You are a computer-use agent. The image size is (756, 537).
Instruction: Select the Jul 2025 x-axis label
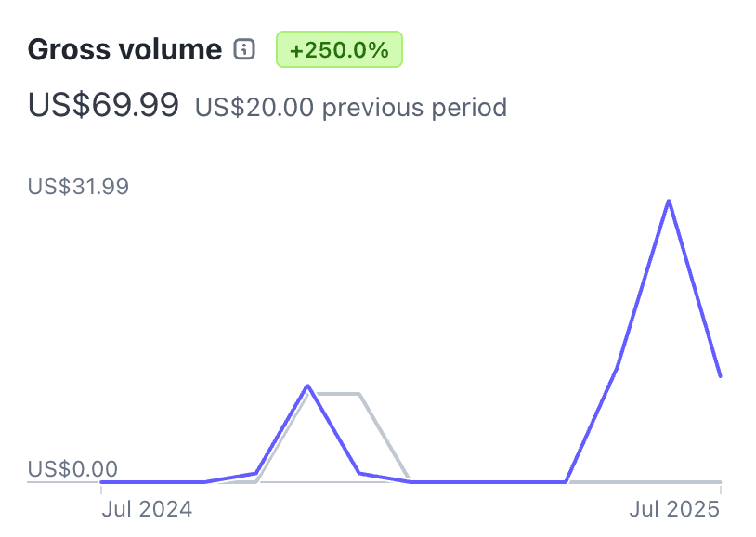675,509
